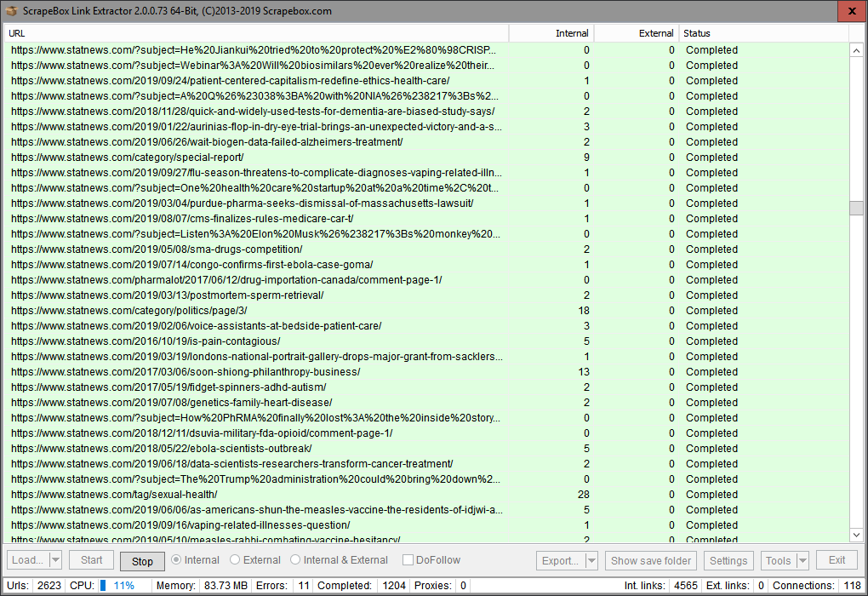Click the Connections value 118
Viewport: 868px width, 596px height.
pos(852,586)
